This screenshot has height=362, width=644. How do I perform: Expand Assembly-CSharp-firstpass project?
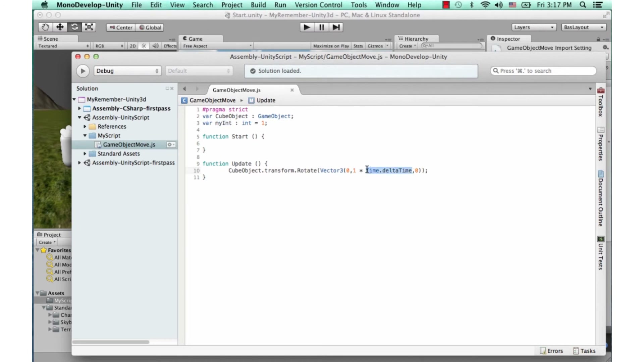(x=79, y=108)
